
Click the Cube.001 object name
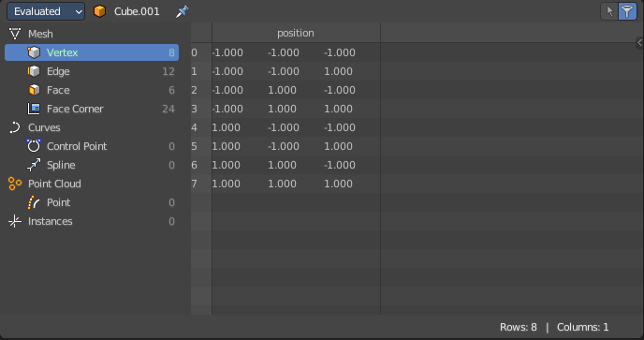[137, 11]
